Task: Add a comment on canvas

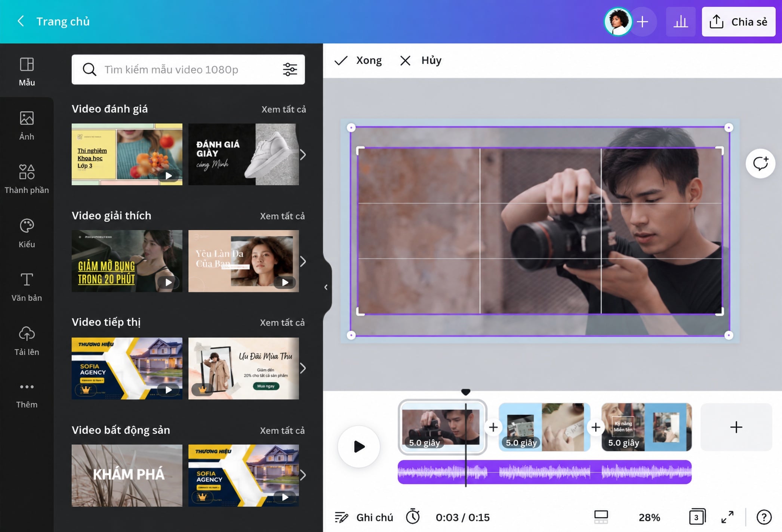Action: pyautogui.click(x=760, y=164)
